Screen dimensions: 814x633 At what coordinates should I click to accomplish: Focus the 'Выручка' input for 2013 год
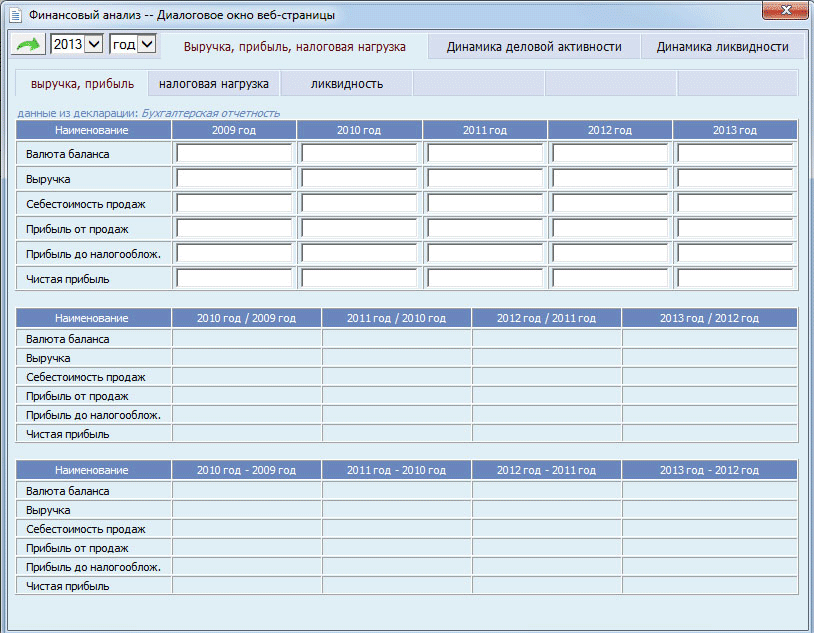(735, 179)
